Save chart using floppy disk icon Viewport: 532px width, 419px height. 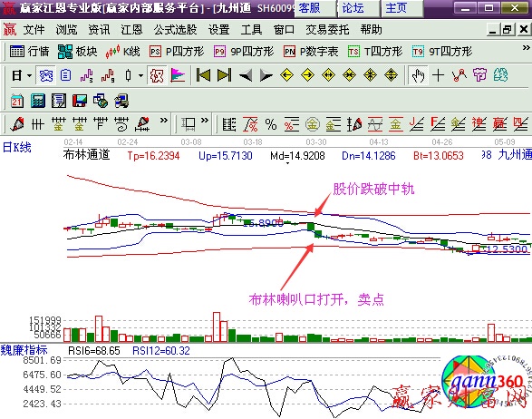[80, 101]
